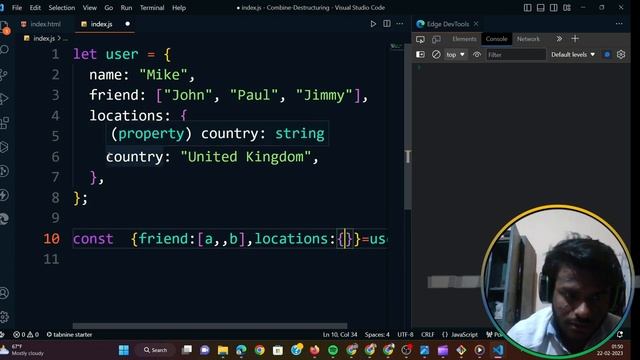640x360 pixels.
Task: Open the weather widget showing Mostly cloudy
Action: tap(22, 350)
